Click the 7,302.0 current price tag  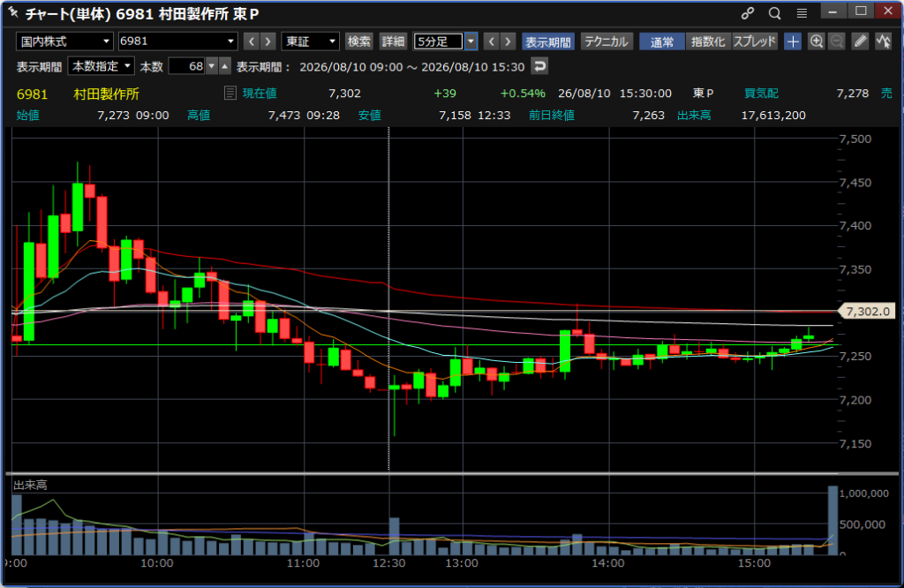(868, 312)
